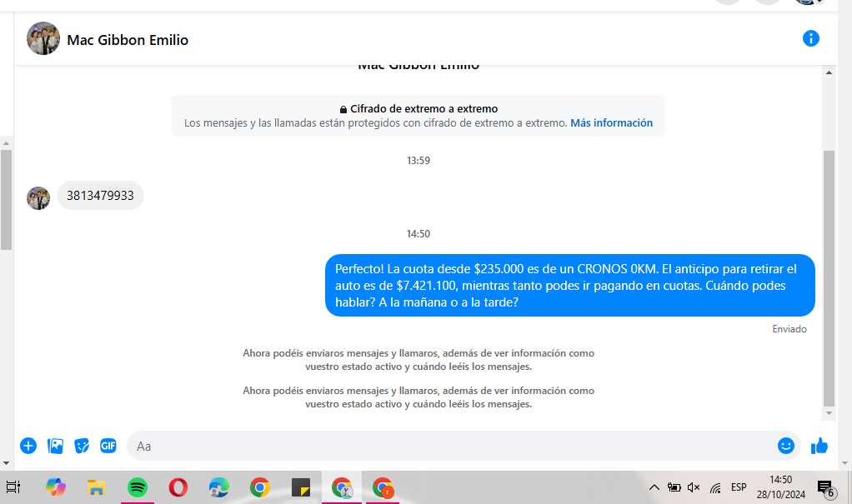Open File Explorer from the taskbar
This screenshot has width=852, height=504.
(96, 487)
